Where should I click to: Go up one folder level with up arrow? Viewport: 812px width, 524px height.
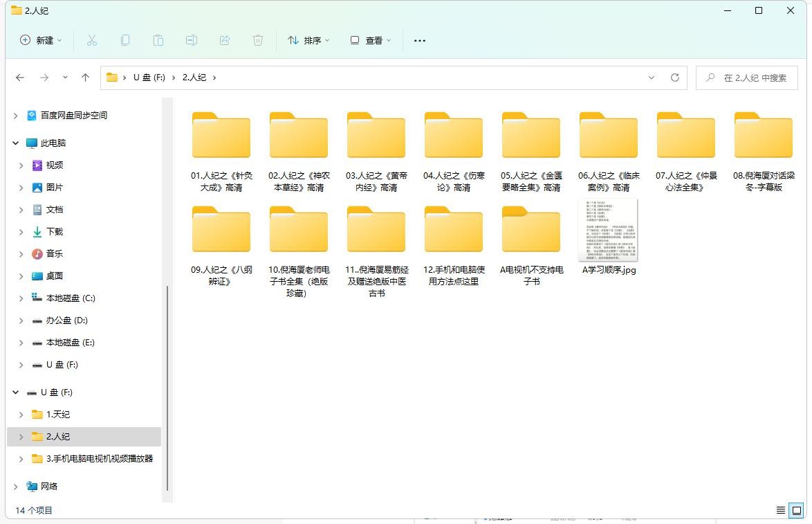tap(85, 78)
